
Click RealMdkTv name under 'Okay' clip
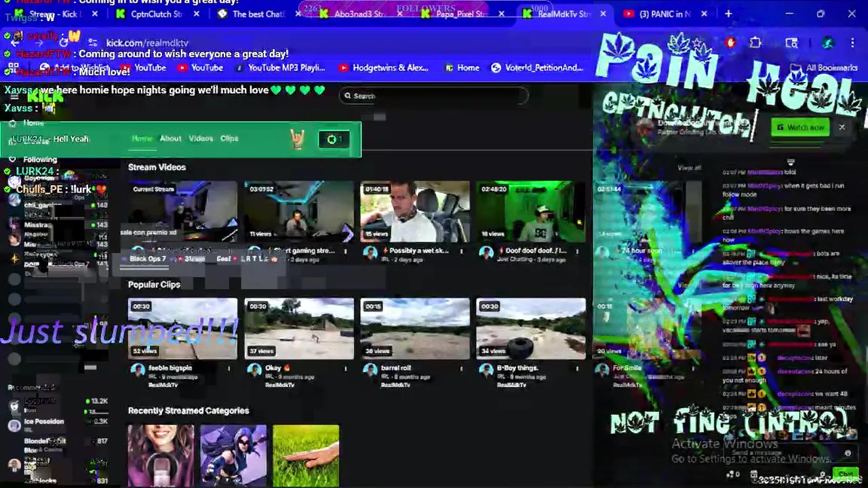280,385
